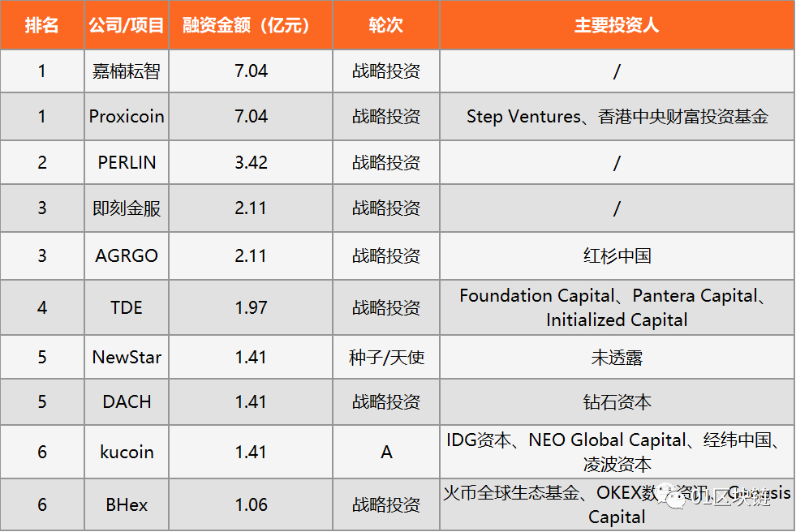Image resolution: width=796 pixels, height=532 pixels.
Task: Select the NewStar company cell
Action: pos(127,357)
